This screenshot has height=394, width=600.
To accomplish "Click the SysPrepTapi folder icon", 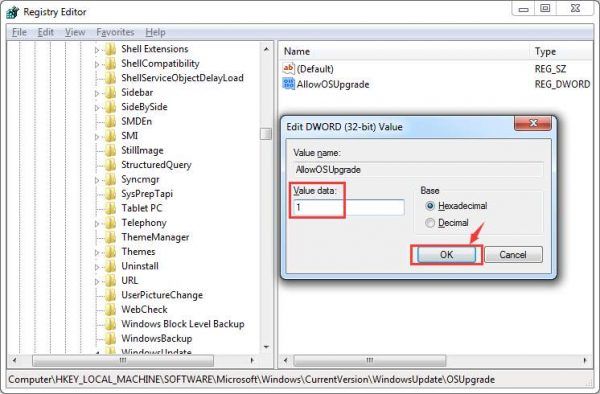I will pyautogui.click(x=110, y=194).
